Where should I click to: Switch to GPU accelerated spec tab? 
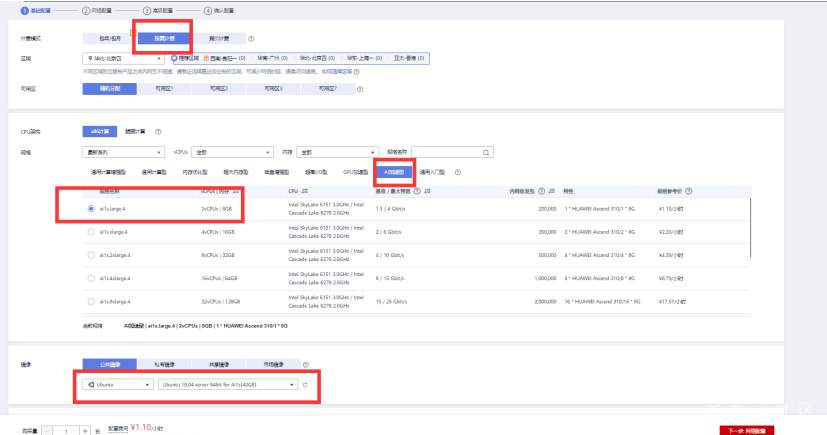point(355,172)
